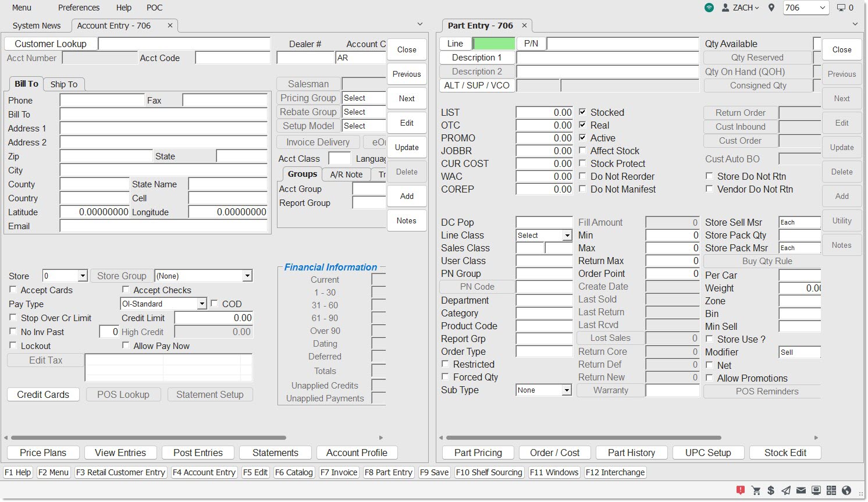This screenshot has height=502, width=868.
Task: Click the globe icon in status bar
Action: [x=846, y=490]
